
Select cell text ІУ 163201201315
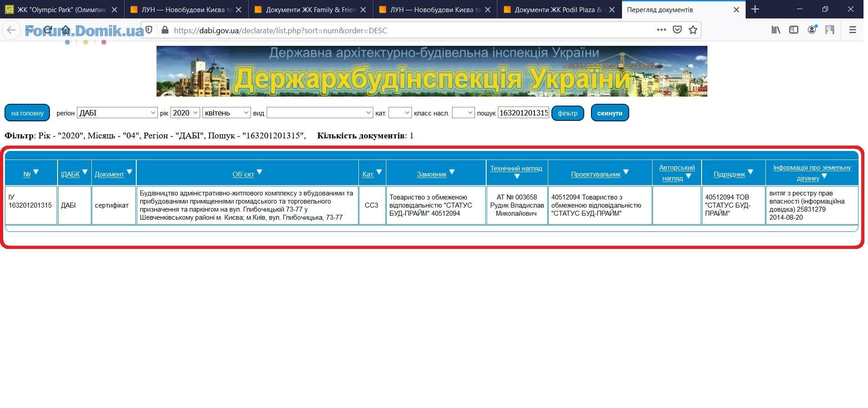point(30,201)
